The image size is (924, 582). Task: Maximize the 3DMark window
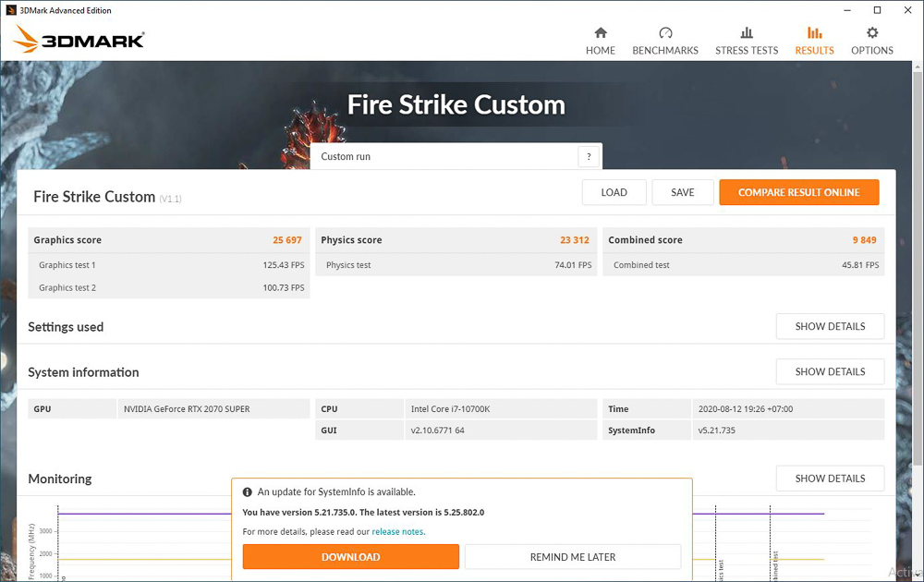[x=877, y=10]
